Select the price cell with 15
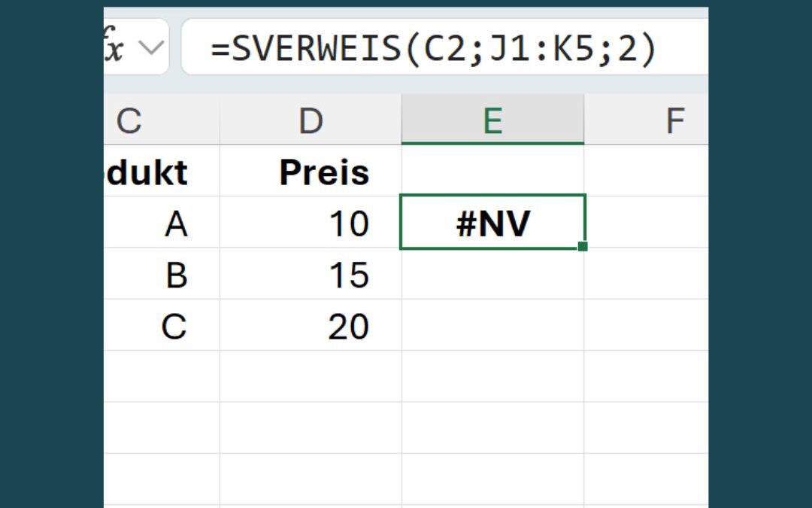812x508 pixels. 311,274
